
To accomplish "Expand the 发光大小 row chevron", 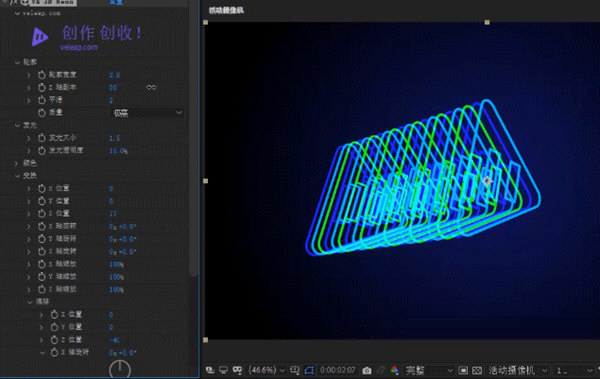I will pyautogui.click(x=29, y=138).
